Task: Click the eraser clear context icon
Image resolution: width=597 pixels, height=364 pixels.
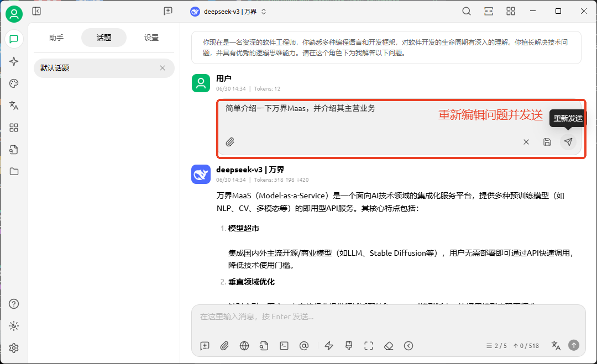Action: (389, 346)
